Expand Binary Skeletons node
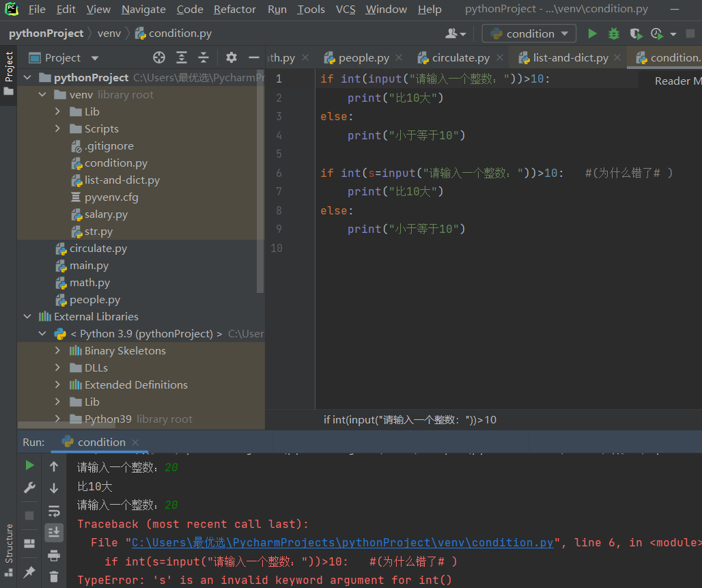 point(57,350)
